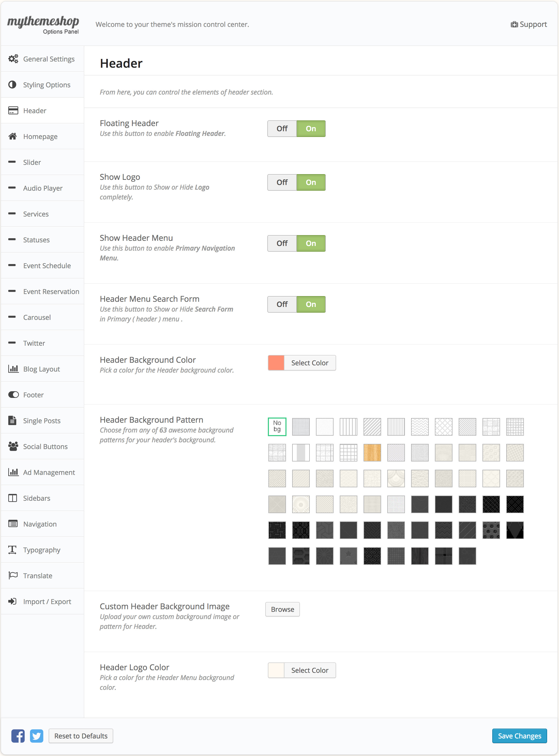Click Reset to Defaults button
Screen dimensions: 559x756
point(81,736)
